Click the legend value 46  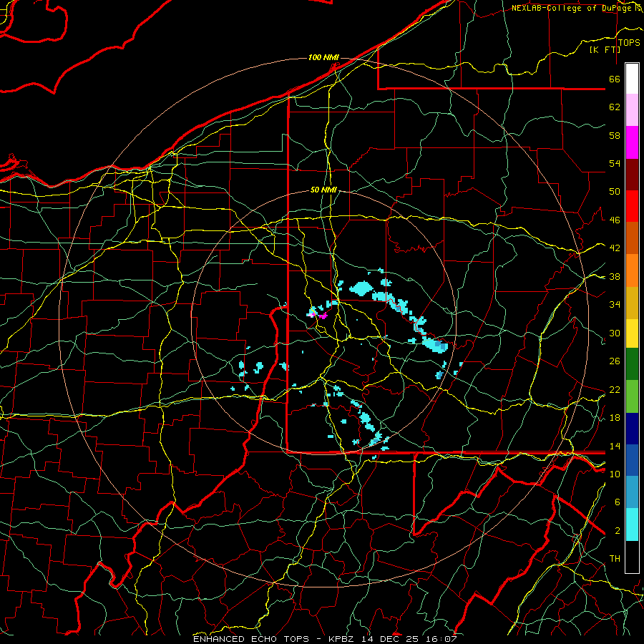(615, 220)
